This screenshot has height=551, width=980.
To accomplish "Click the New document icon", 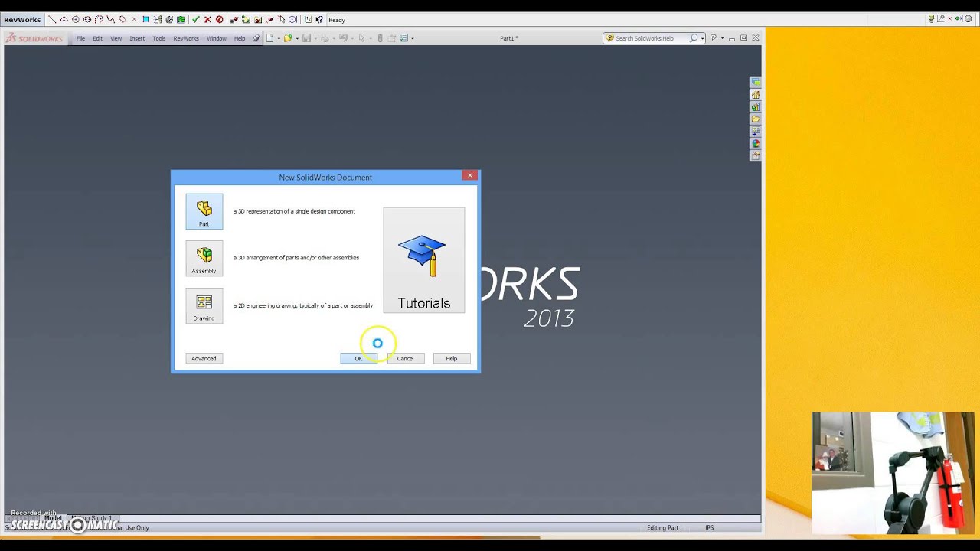I will click(x=269, y=38).
